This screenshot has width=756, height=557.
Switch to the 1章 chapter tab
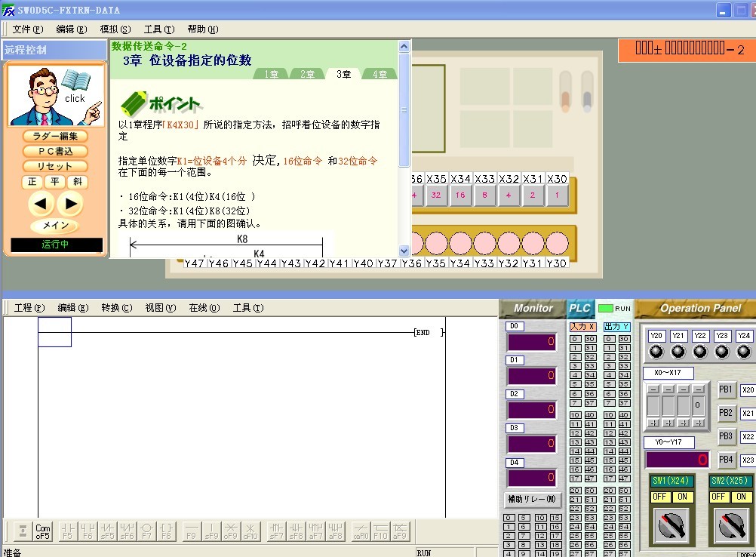pos(271,74)
